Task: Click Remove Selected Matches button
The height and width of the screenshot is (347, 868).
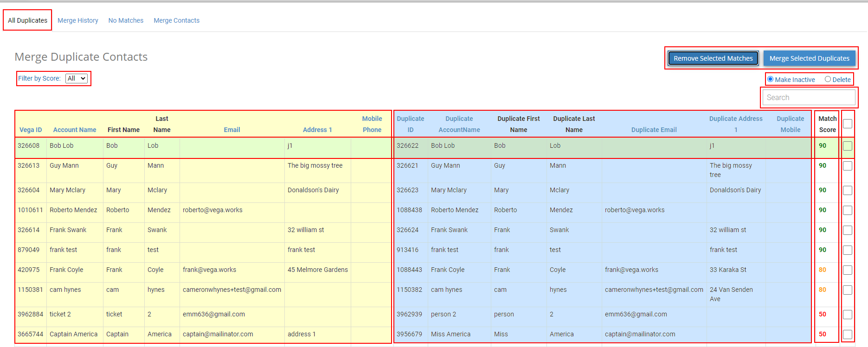Action: tap(713, 58)
